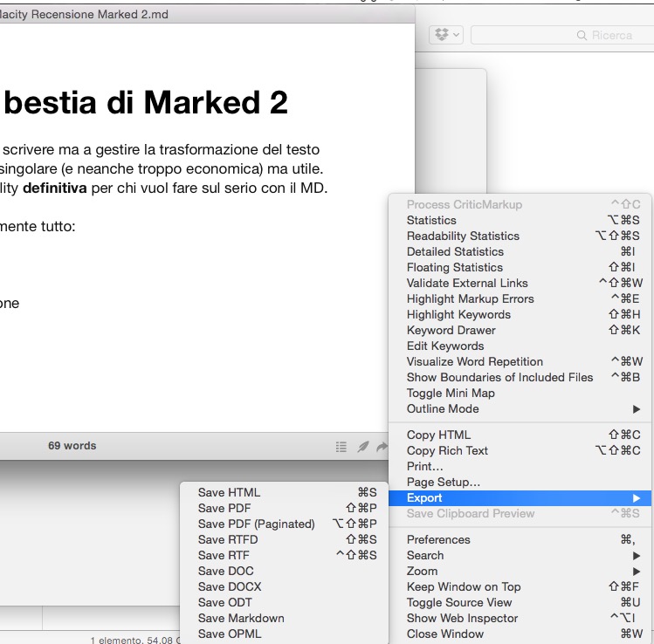Click the window title 'Recensione Marked 2.md'

100,14
